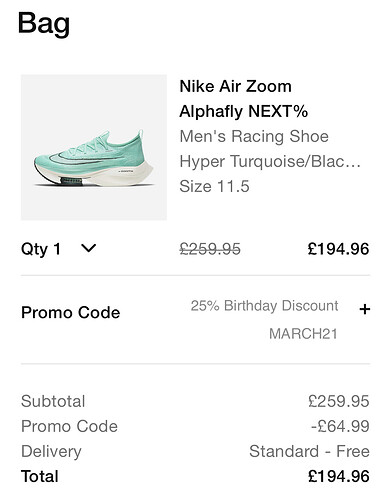The width and height of the screenshot is (391, 500).
Task: Click the Men's Racing Shoe description
Action: pos(254,136)
